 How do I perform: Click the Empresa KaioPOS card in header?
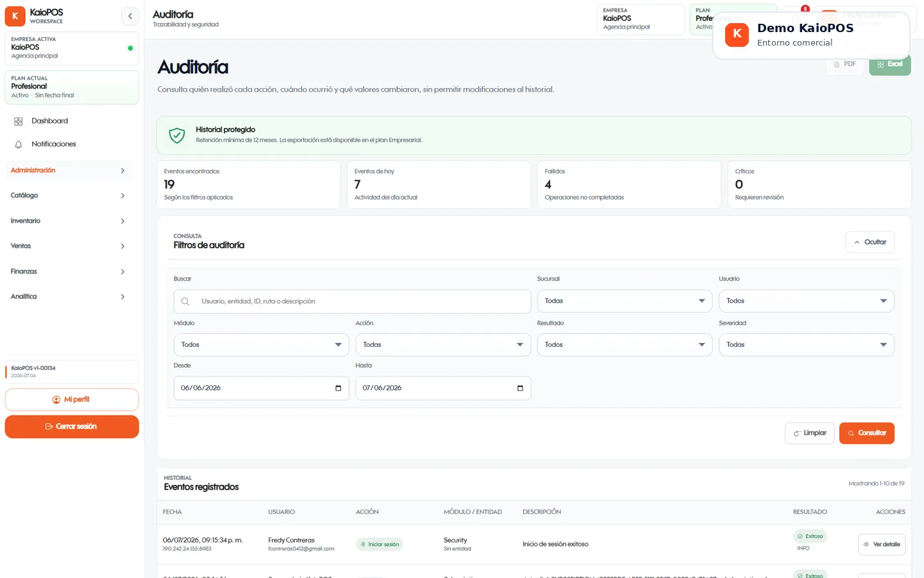[640, 19]
